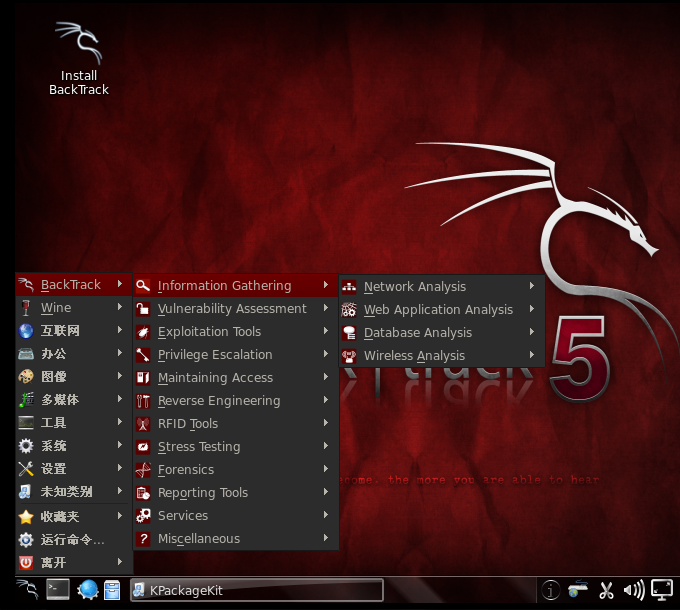Expand the Network Analysis submenu arrow
The height and width of the screenshot is (610, 680).
(x=532, y=286)
